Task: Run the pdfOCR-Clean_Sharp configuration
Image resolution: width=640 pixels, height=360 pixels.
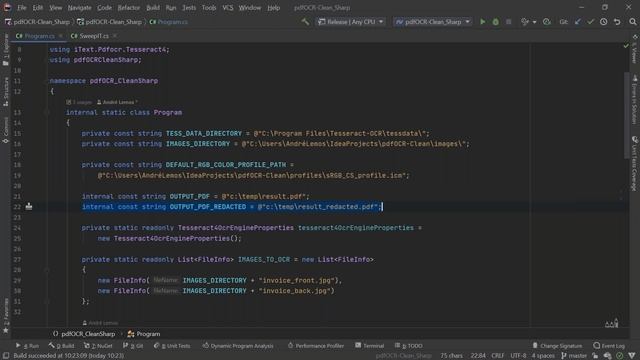Action: 482,22
